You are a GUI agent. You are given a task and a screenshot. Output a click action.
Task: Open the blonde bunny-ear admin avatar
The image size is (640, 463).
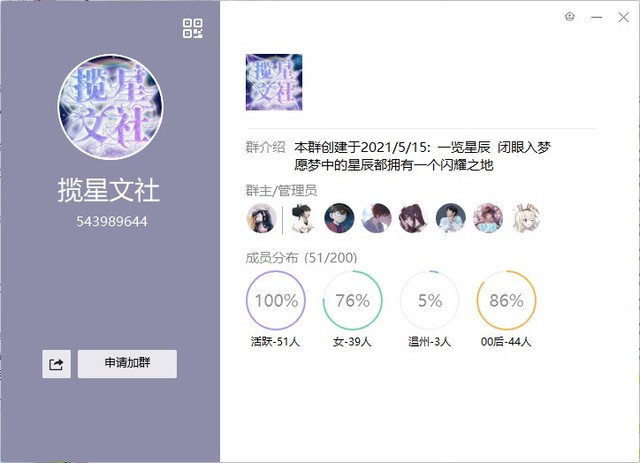pos(525,218)
